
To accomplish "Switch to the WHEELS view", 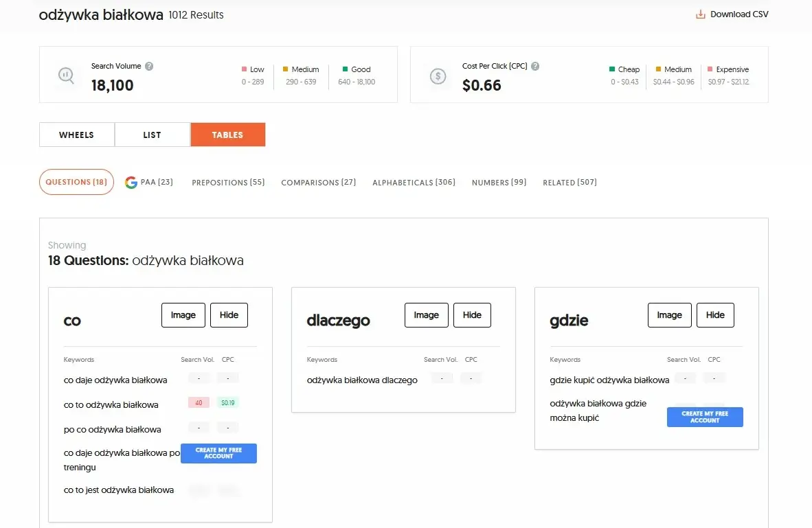I will click(x=76, y=135).
